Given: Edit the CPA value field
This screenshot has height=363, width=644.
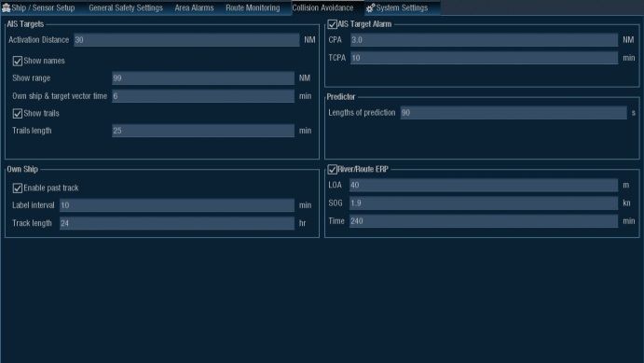Looking at the screenshot, I should 484,40.
